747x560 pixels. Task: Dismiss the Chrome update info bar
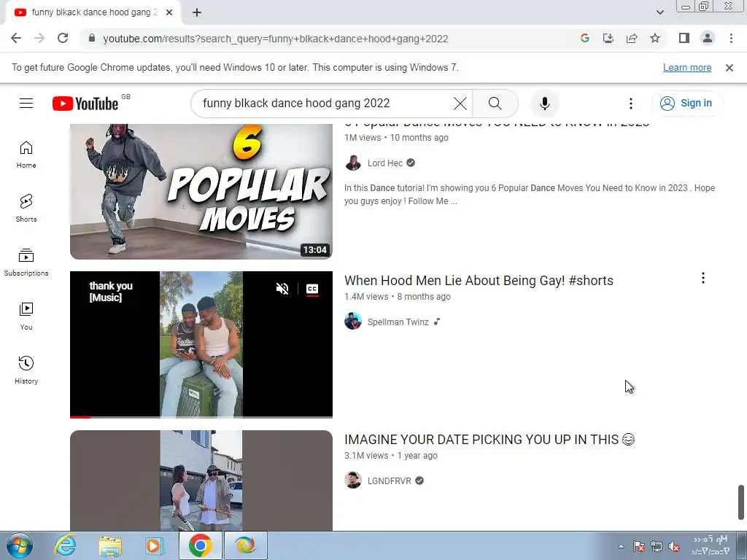[x=729, y=68]
